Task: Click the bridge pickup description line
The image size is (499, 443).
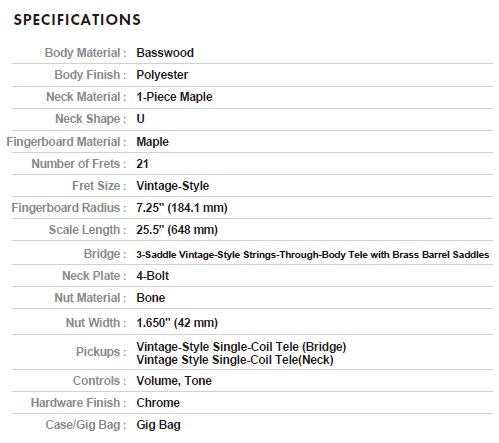Action: 241,347
